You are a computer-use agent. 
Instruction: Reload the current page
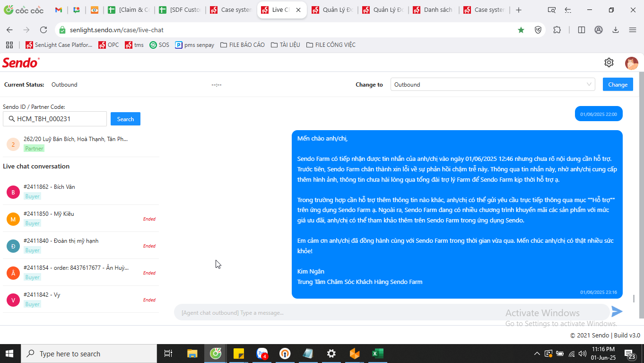[x=44, y=30]
